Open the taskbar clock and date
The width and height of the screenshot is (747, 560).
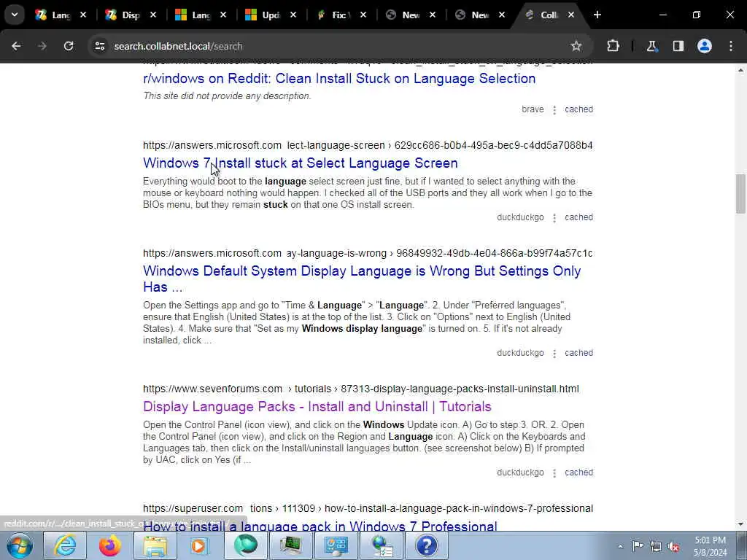[711, 546]
